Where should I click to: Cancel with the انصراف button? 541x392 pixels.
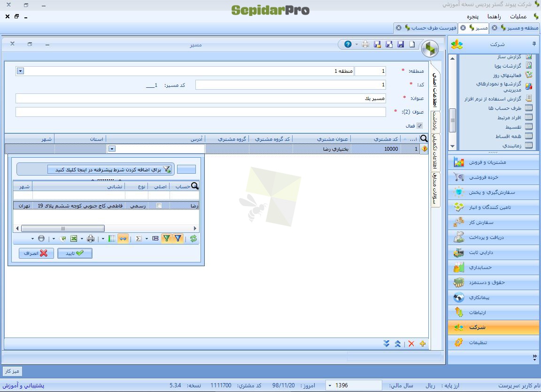36,253
